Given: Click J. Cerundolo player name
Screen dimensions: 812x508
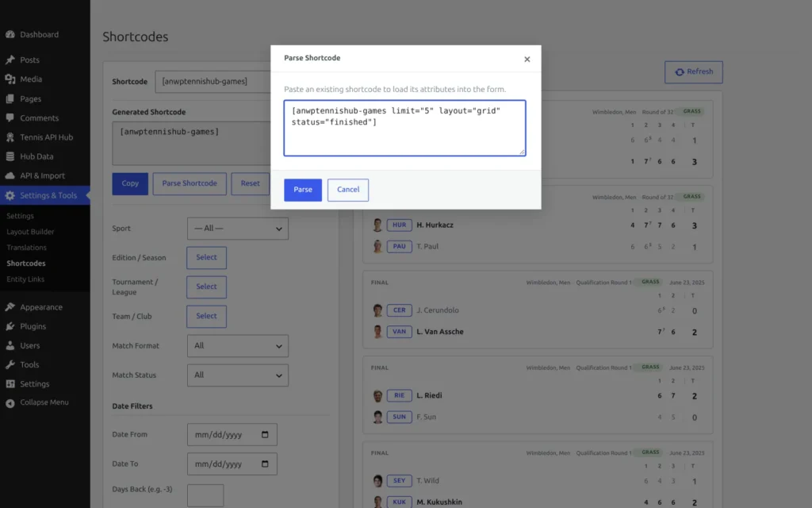Looking at the screenshot, I should pyautogui.click(x=438, y=310).
